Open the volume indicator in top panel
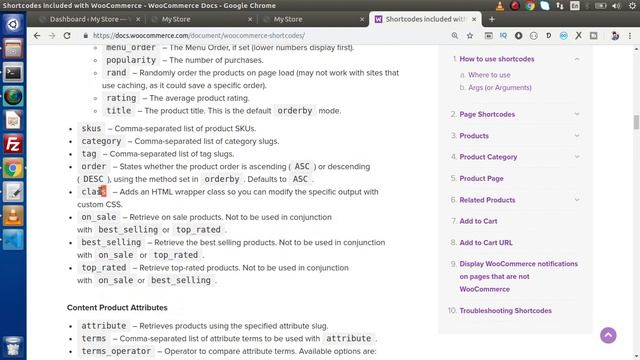This screenshot has width=640, height=360. click(x=616, y=6)
